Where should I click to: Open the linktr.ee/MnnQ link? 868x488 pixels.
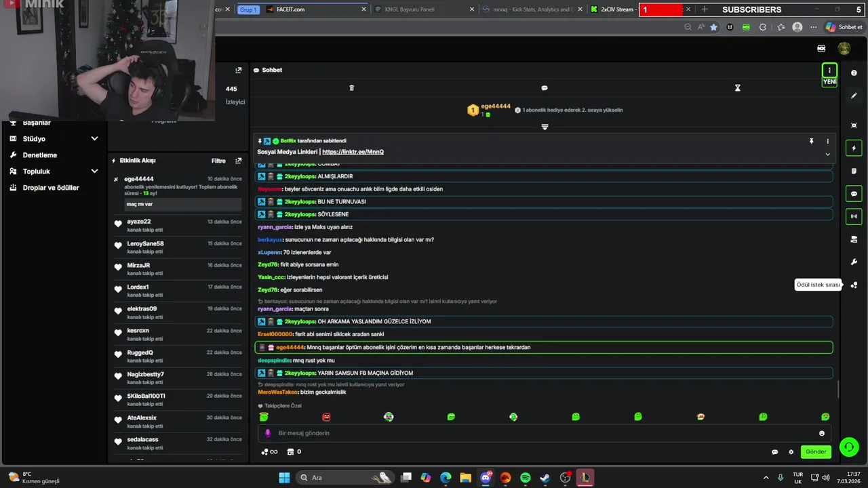pos(353,152)
